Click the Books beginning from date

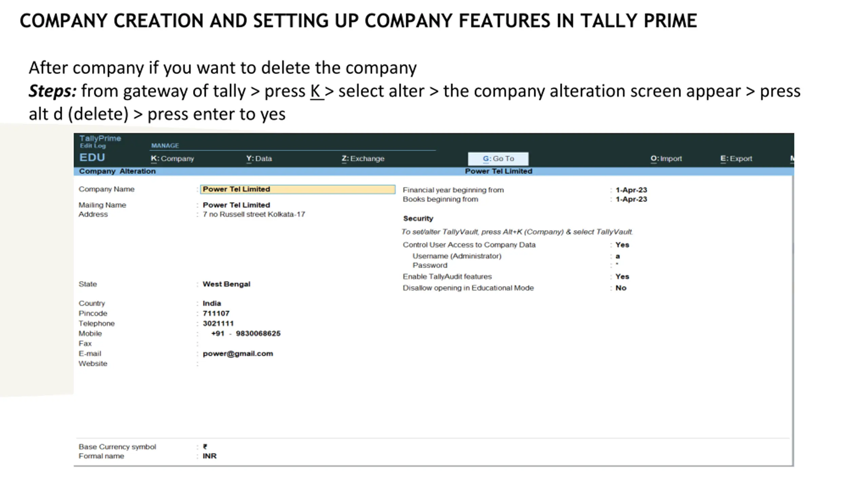[x=631, y=199]
